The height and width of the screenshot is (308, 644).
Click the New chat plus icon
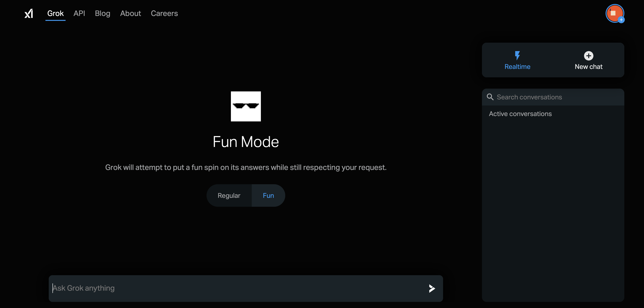[588, 56]
